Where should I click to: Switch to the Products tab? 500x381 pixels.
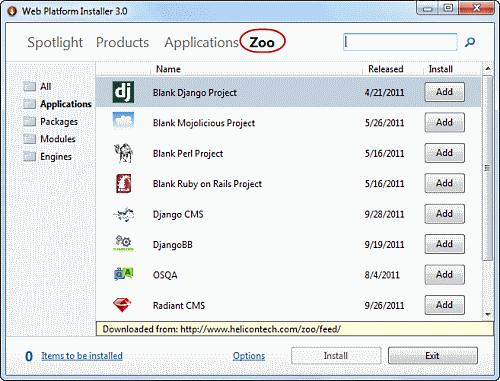click(122, 42)
